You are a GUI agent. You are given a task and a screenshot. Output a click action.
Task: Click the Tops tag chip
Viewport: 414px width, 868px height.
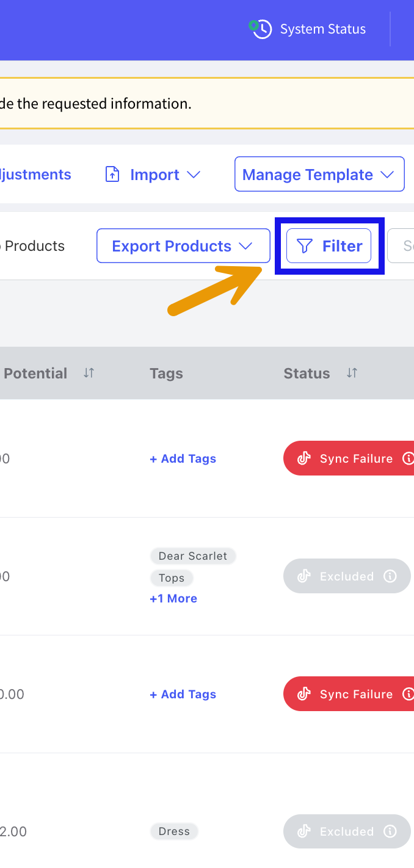(172, 578)
